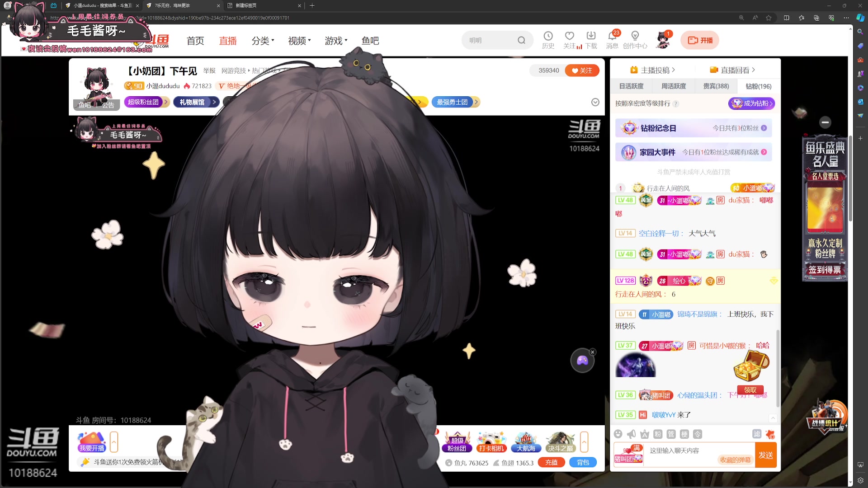
Task: Open the 礼物展馆 badge link
Action: 196,102
